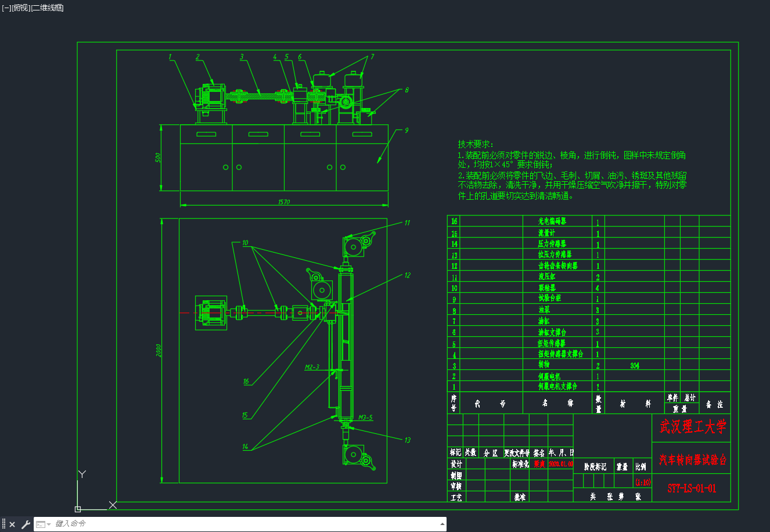Select parts list entry 扭矩传感器支撑台

(x=560, y=354)
